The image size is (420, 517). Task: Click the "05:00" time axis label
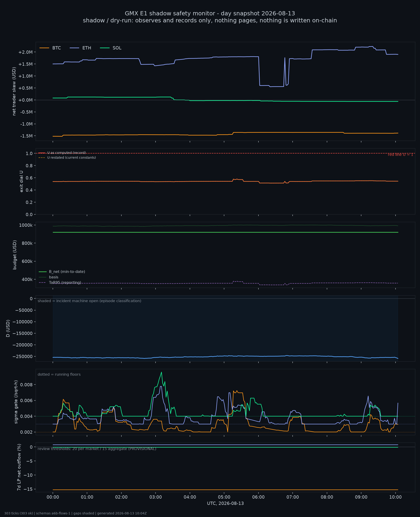click(x=224, y=497)
